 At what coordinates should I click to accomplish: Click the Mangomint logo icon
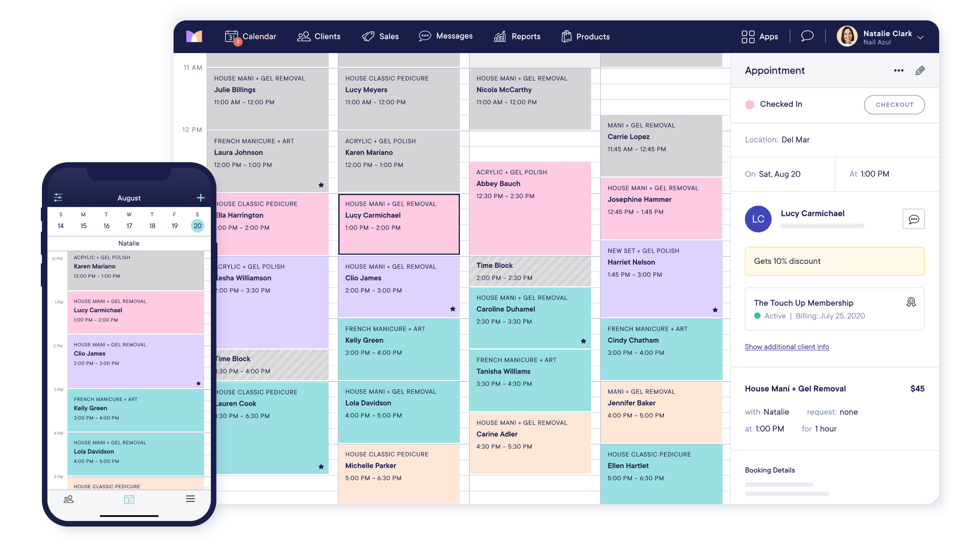(x=194, y=36)
